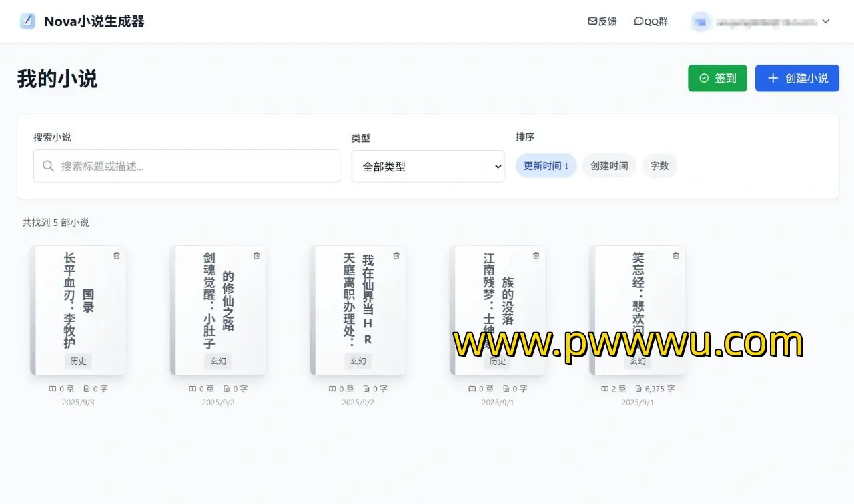
Task: Open the 反馈 feedback link
Action: (602, 21)
